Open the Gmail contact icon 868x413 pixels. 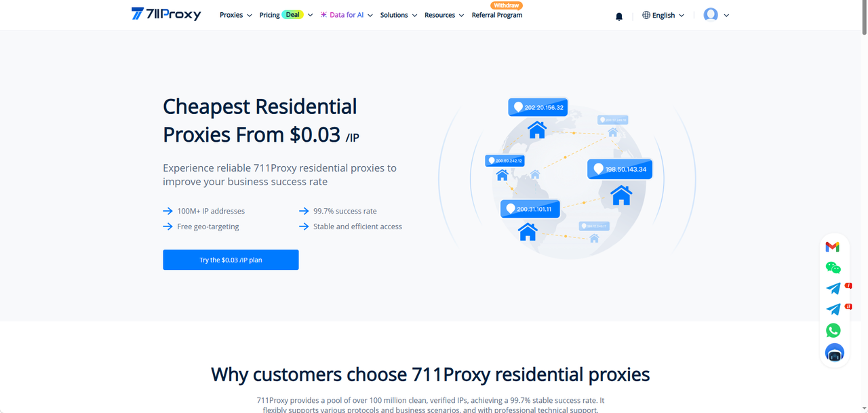(x=833, y=247)
